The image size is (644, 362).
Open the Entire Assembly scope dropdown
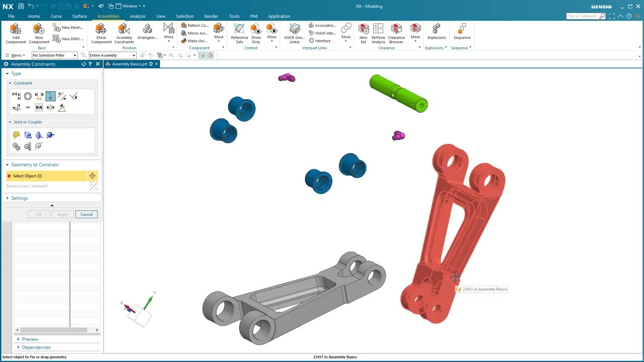(x=113, y=55)
